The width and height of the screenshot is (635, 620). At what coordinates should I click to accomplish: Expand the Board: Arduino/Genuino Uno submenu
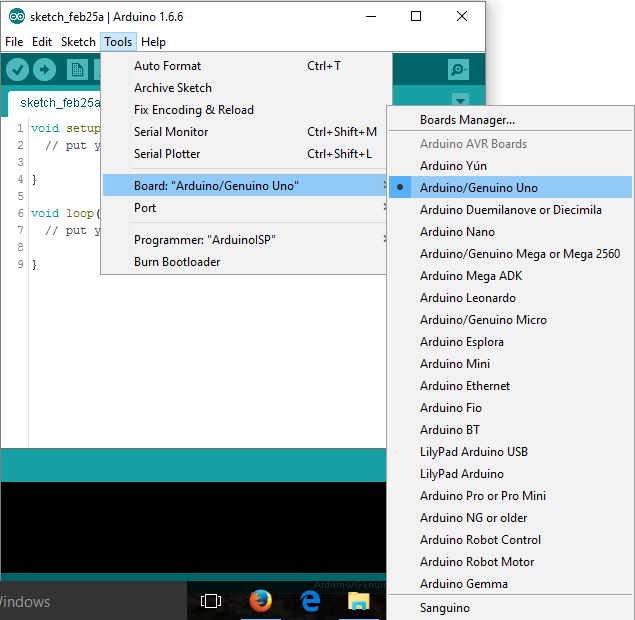point(244,185)
